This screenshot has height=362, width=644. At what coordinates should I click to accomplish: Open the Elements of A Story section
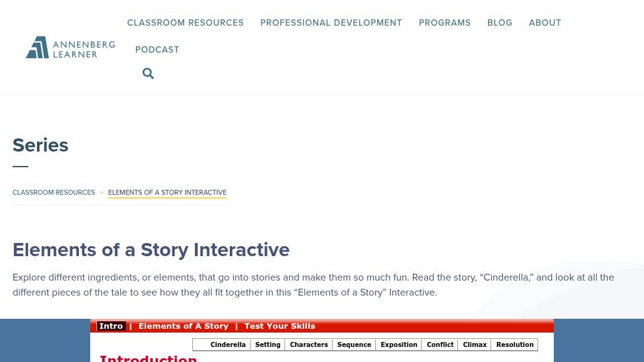pyautogui.click(x=184, y=326)
